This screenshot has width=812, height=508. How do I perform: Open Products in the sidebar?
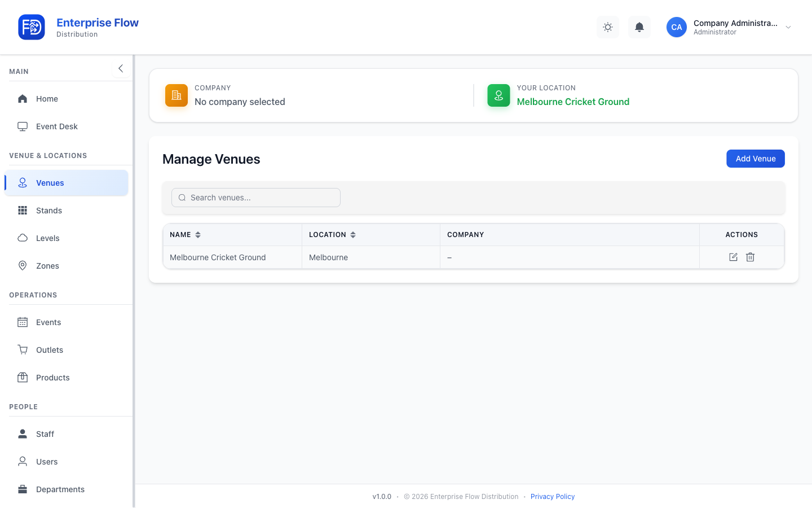(x=67, y=378)
